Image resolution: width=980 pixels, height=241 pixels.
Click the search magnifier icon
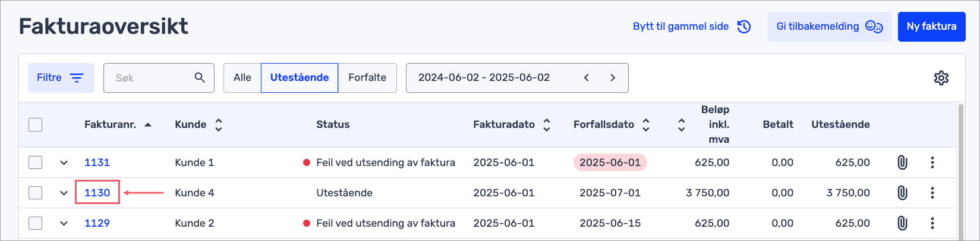[200, 78]
